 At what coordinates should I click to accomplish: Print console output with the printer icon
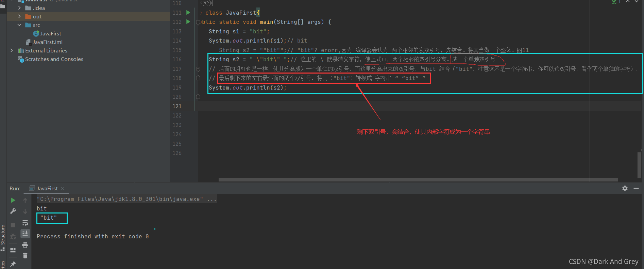tap(25, 245)
